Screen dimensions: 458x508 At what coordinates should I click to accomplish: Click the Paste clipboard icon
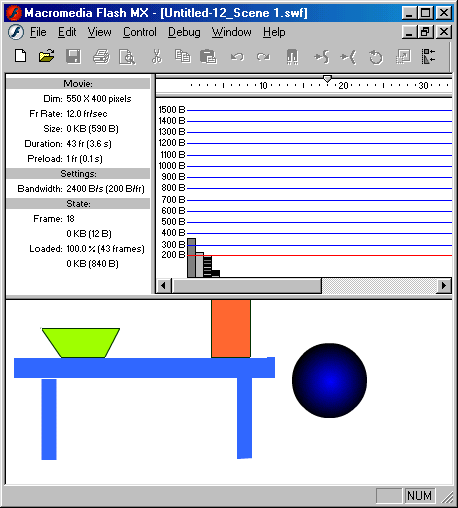[208, 56]
